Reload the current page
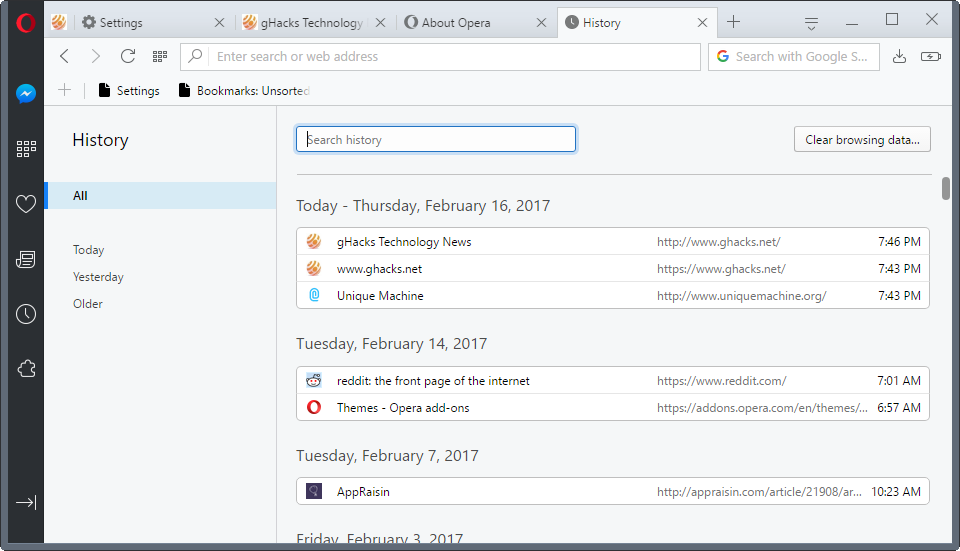960x551 pixels. tap(128, 56)
